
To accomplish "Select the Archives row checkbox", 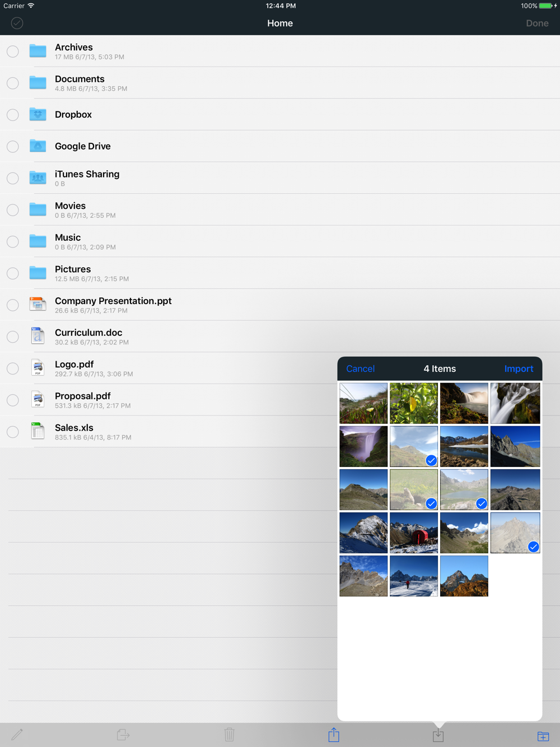I will click(13, 52).
